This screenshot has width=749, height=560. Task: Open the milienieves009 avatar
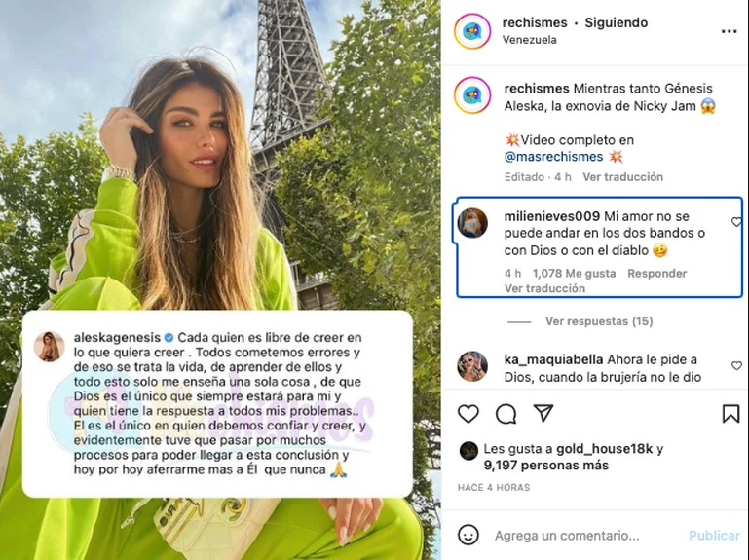472,223
